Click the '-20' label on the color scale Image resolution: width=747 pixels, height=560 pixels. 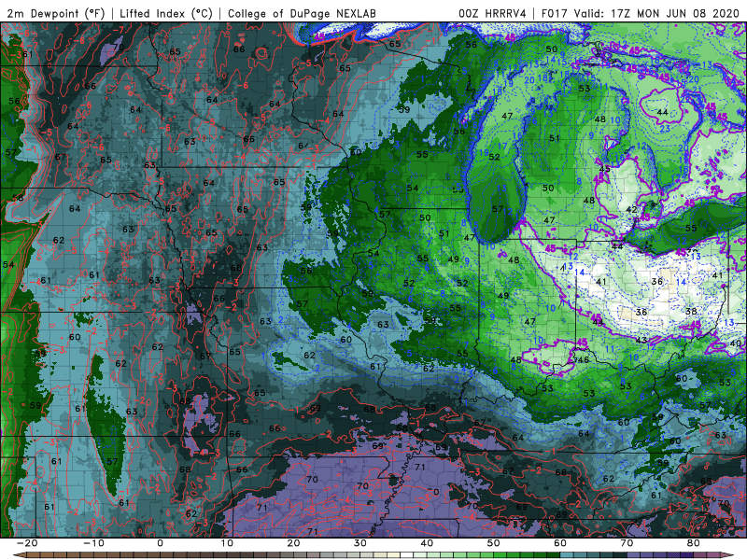(26, 543)
